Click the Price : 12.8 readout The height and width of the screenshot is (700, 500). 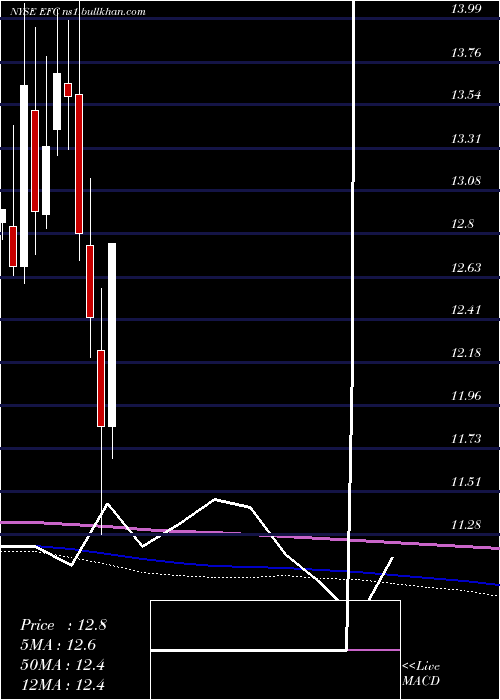pos(63,625)
